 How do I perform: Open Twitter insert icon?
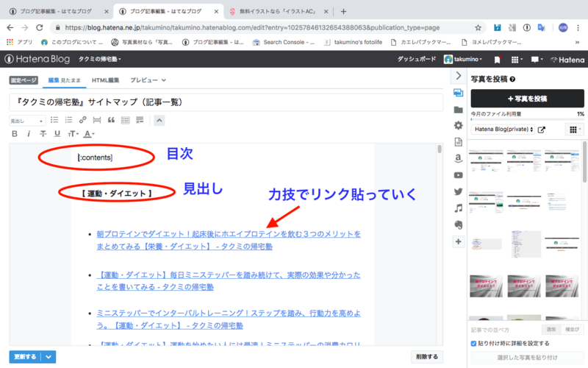pyautogui.click(x=458, y=191)
